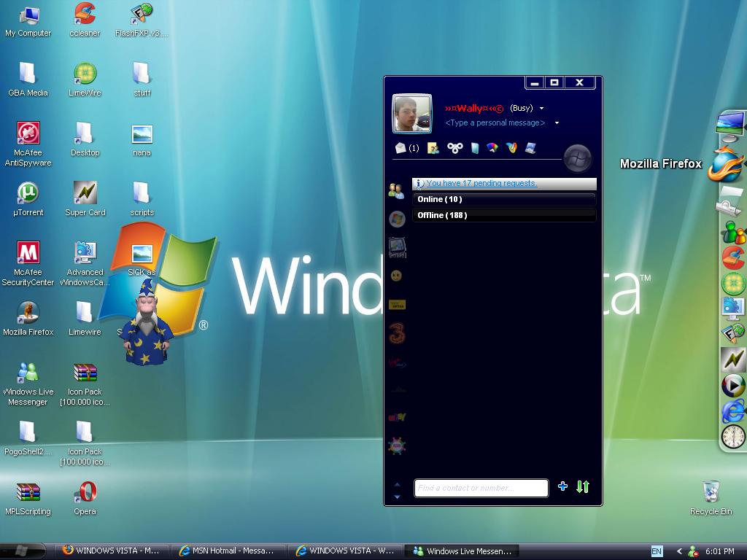Expand the Online (10) contact group
The image size is (747, 560).
(504, 199)
